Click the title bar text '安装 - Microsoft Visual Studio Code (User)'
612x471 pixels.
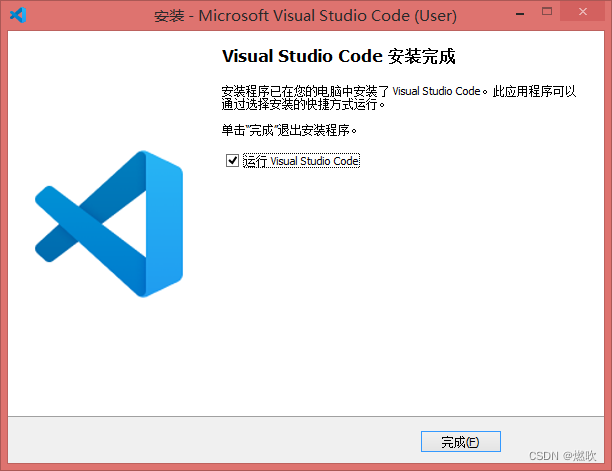pyautogui.click(x=305, y=16)
